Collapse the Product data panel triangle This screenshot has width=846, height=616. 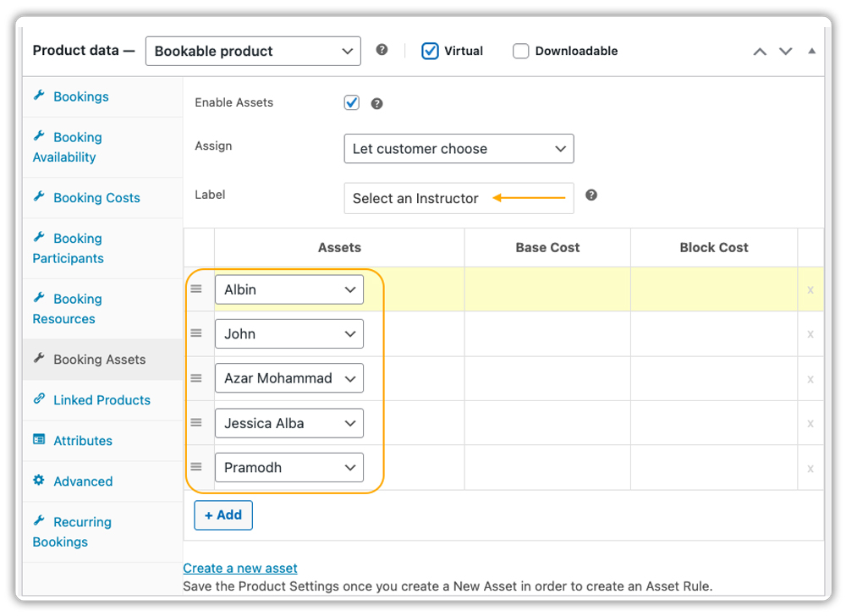click(x=811, y=51)
